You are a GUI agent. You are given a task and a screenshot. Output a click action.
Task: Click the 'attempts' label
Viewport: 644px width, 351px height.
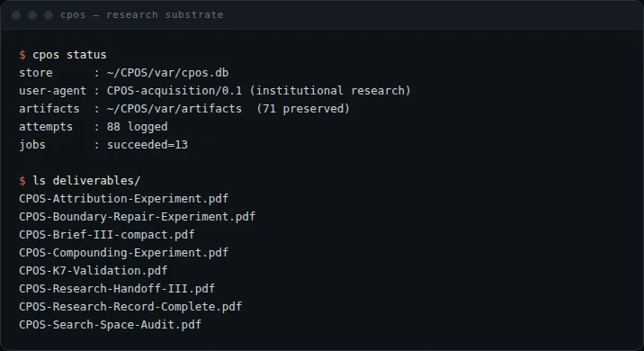(46, 127)
